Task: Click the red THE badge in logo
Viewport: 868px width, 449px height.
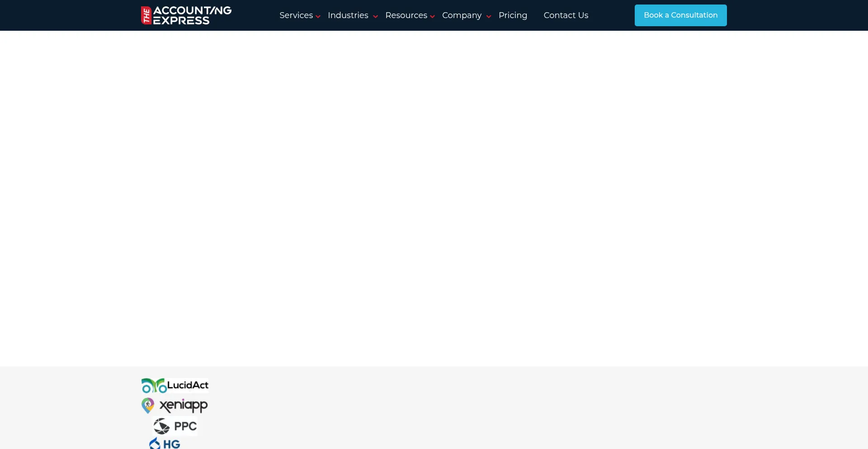Action: 146,15
